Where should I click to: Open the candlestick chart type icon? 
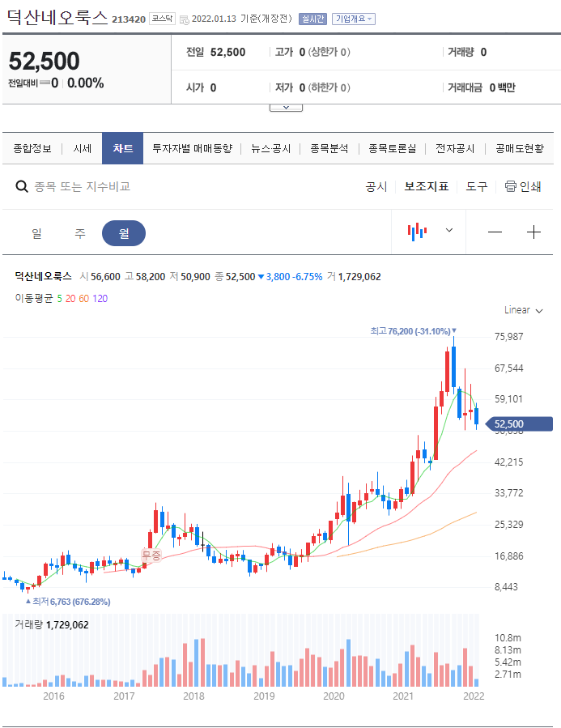(x=417, y=232)
